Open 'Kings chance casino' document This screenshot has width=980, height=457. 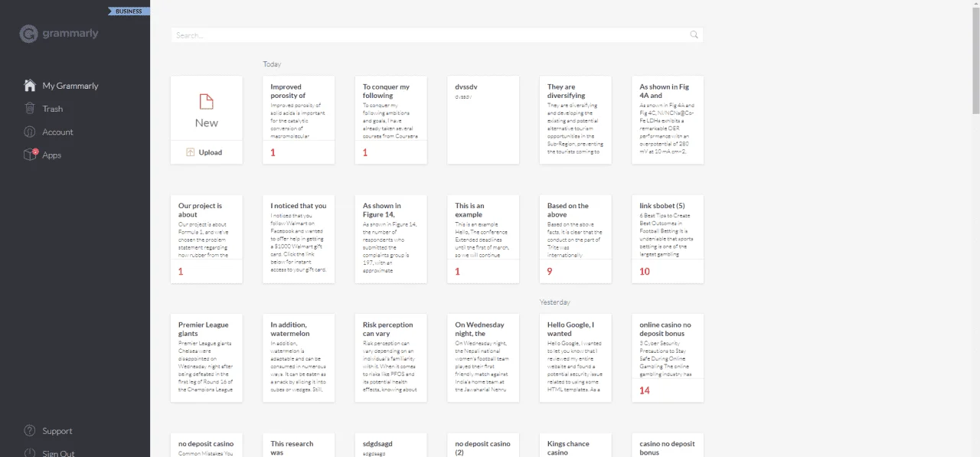[576, 445]
